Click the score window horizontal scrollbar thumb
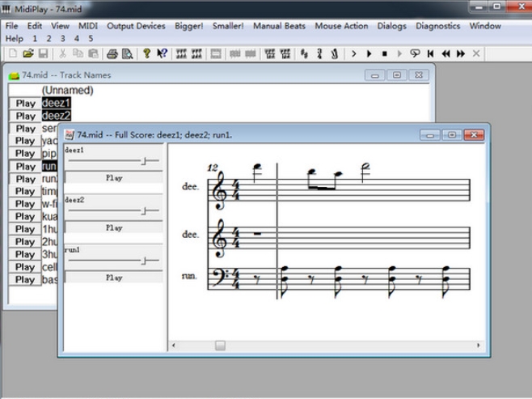The image size is (532, 399). [x=220, y=346]
